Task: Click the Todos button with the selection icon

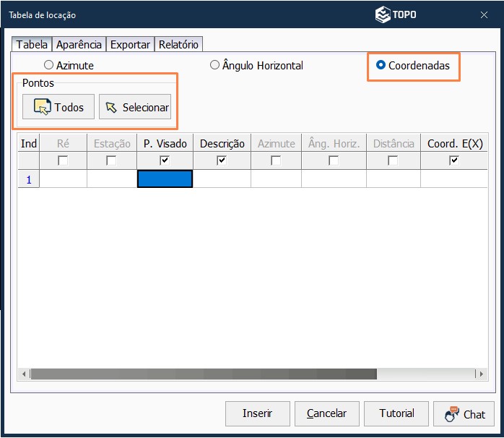Action: pyautogui.click(x=58, y=107)
